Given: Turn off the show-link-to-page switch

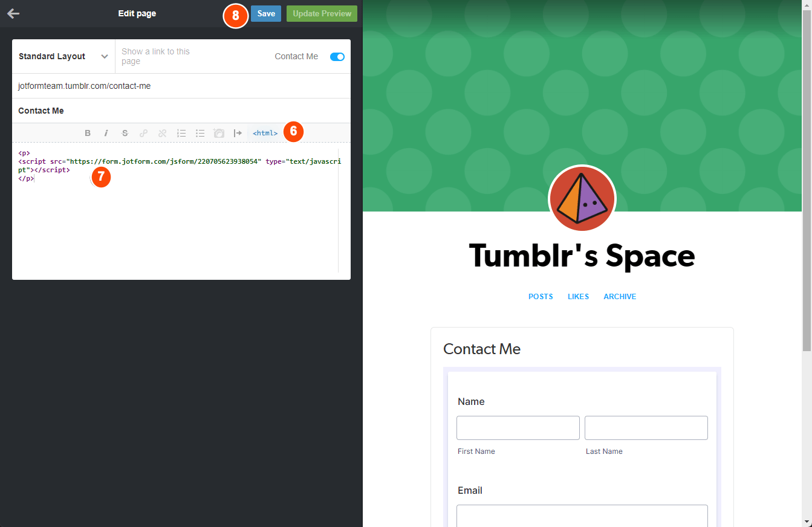Looking at the screenshot, I should [x=337, y=57].
